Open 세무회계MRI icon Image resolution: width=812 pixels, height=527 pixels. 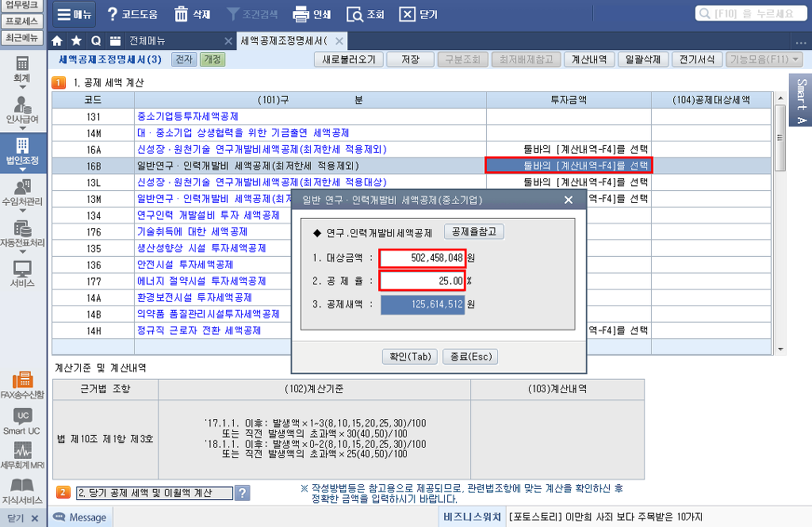[22, 456]
